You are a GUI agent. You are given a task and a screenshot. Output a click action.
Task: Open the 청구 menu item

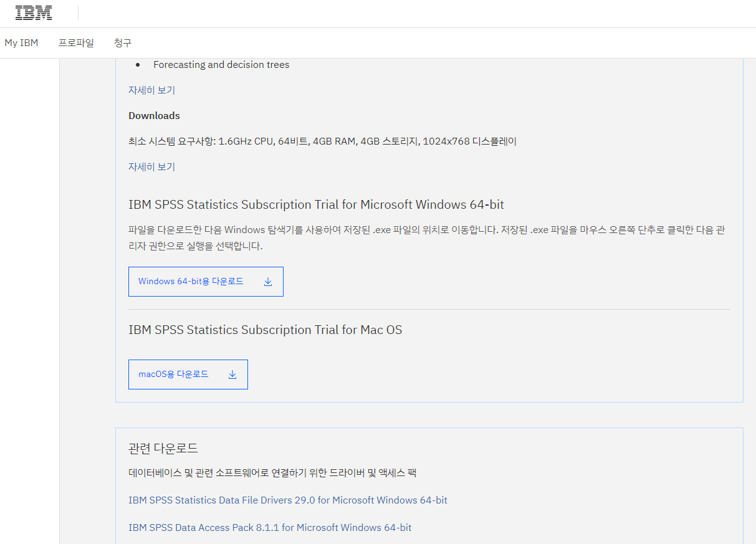coord(123,43)
